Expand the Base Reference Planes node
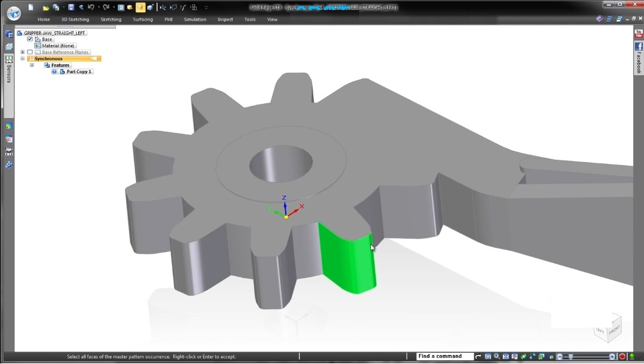This screenshot has width=644, height=364. pyautogui.click(x=22, y=52)
